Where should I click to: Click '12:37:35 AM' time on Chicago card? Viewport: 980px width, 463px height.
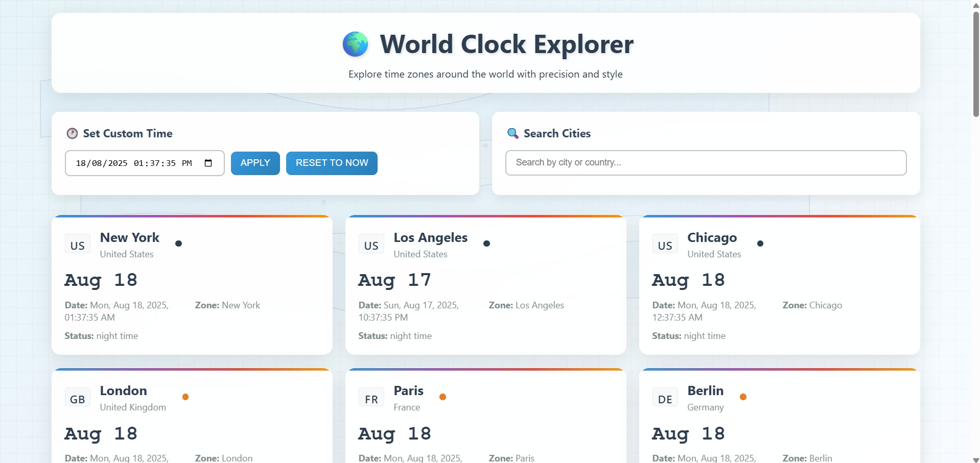[x=677, y=318]
